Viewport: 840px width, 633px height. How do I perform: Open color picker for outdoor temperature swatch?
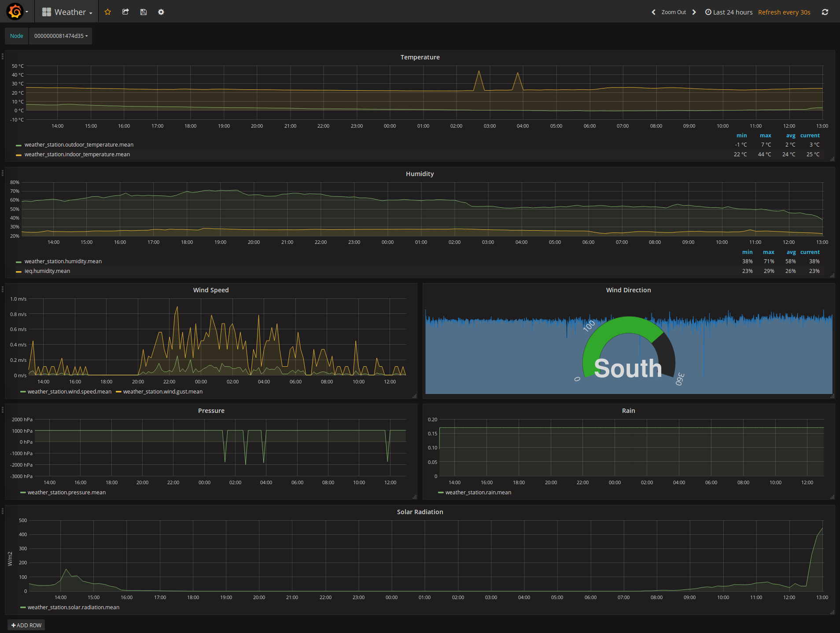click(x=18, y=145)
